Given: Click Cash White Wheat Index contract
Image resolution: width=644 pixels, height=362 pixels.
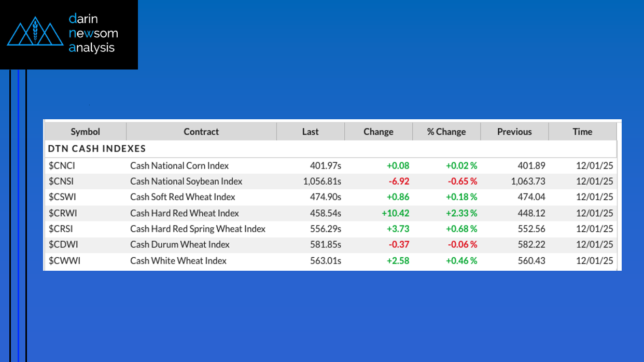Looking at the screenshot, I should pos(178,260).
